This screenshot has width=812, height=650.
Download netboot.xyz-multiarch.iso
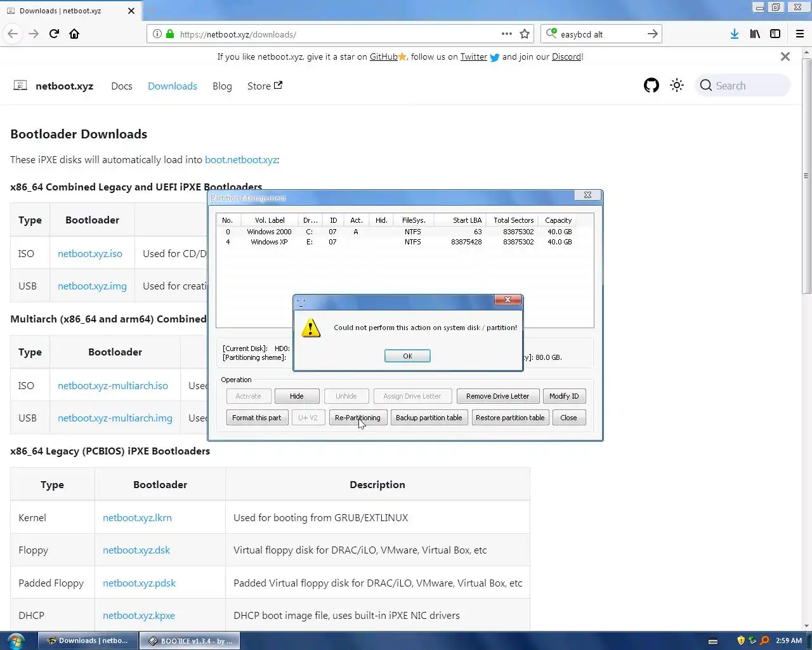tap(113, 385)
